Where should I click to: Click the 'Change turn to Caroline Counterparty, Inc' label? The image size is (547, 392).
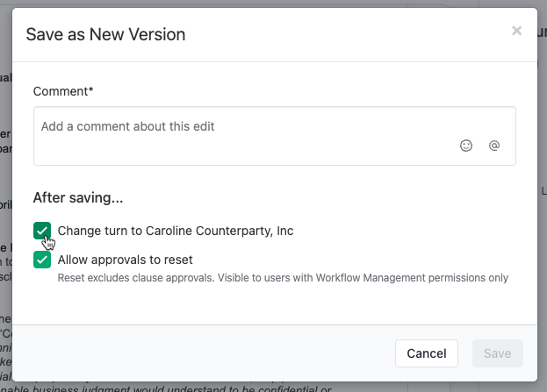pos(176,231)
